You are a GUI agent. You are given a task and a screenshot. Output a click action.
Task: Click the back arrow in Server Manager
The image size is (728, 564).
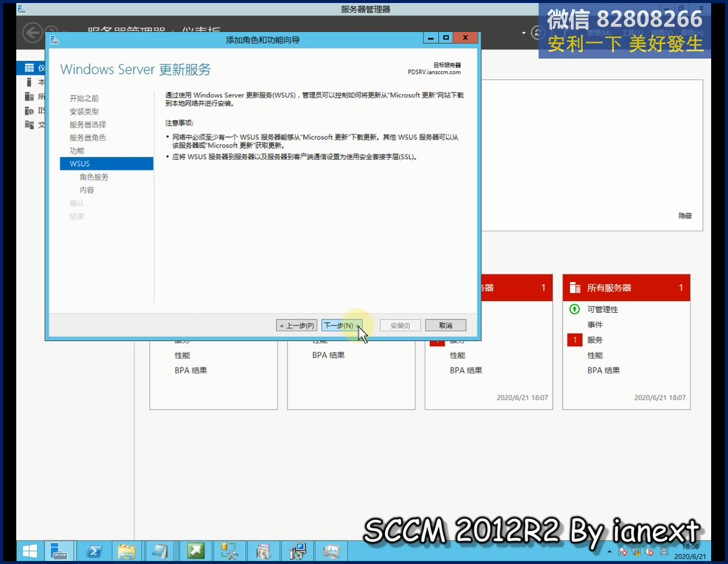click(32, 32)
